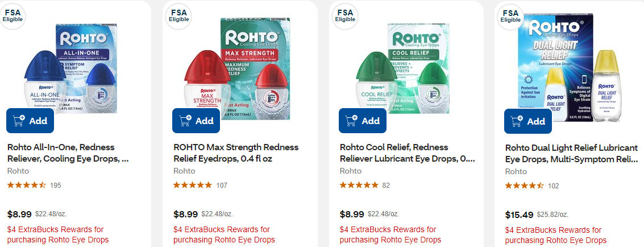The width and height of the screenshot is (644, 247).
Task: Click FSA Eligible badge on Max Strength product
Action: (178, 15)
